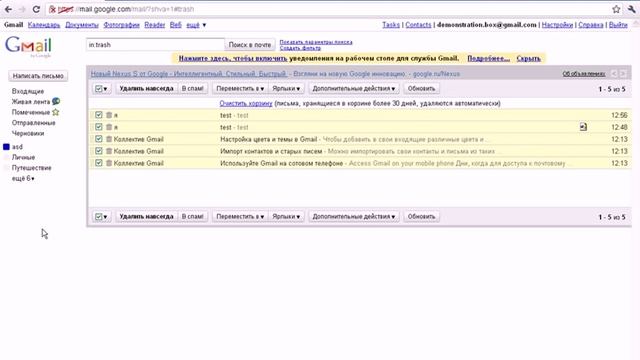Click the insecure https lock icon in address bar
This screenshot has height=360, width=640.
pos(53,9)
